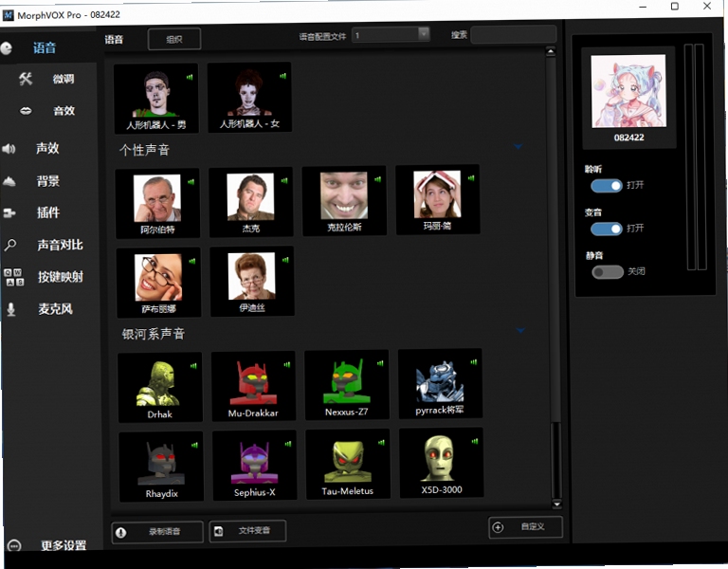
Task: Open 声音对比 voice compare
Action: (x=60, y=245)
